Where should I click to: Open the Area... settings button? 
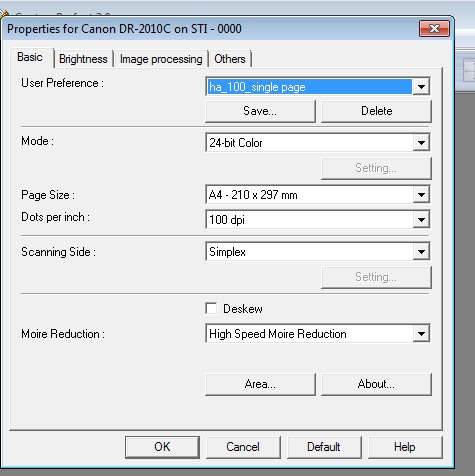click(260, 384)
